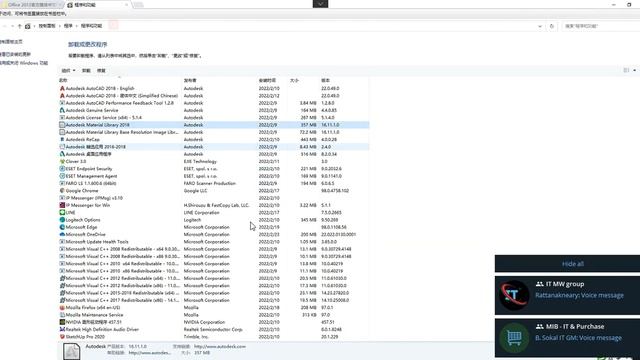This screenshot has height=360, width=640.
Task: Refresh the programs list
Action: [551, 26]
